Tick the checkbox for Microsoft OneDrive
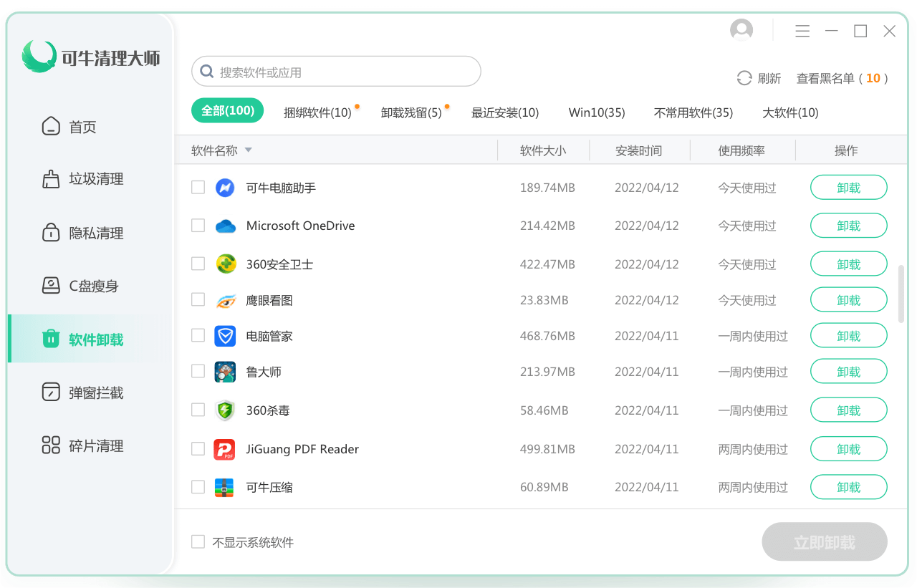Viewport: 917px width, 588px height. tap(198, 225)
